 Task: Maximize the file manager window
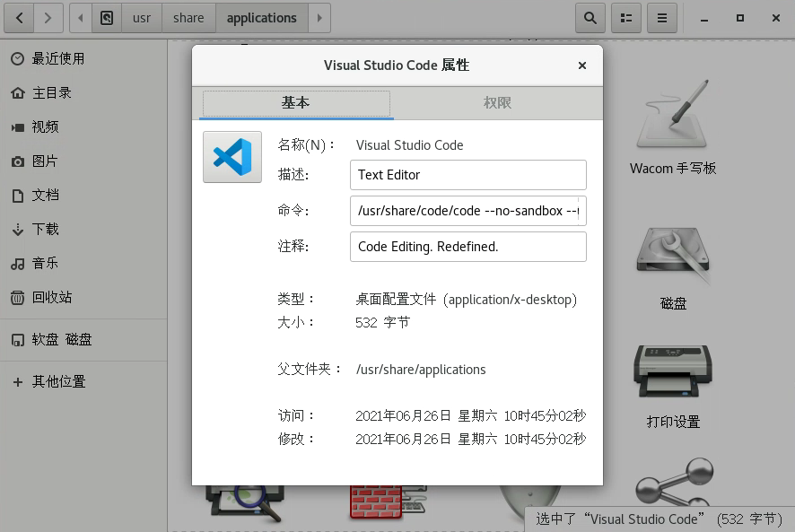click(739, 18)
